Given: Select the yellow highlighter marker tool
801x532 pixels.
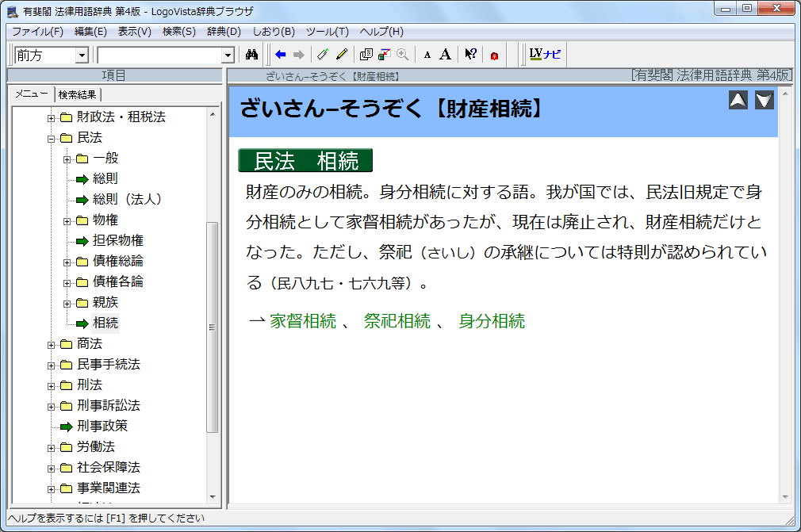Looking at the screenshot, I should click(342, 55).
